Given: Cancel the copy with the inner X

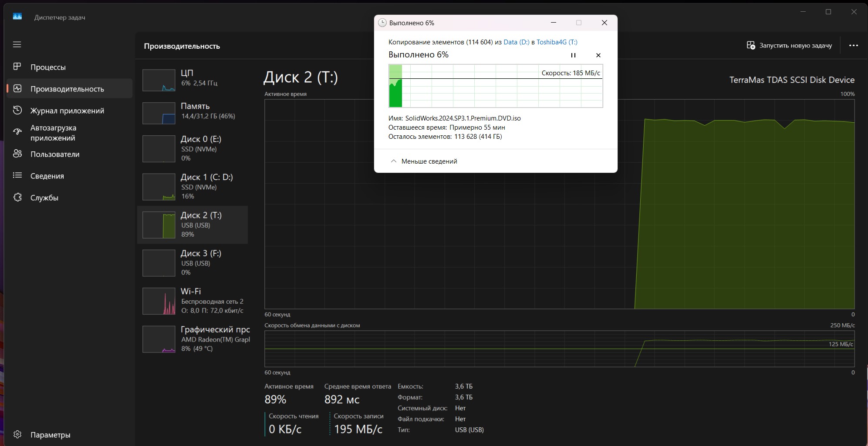Looking at the screenshot, I should click(598, 55).
